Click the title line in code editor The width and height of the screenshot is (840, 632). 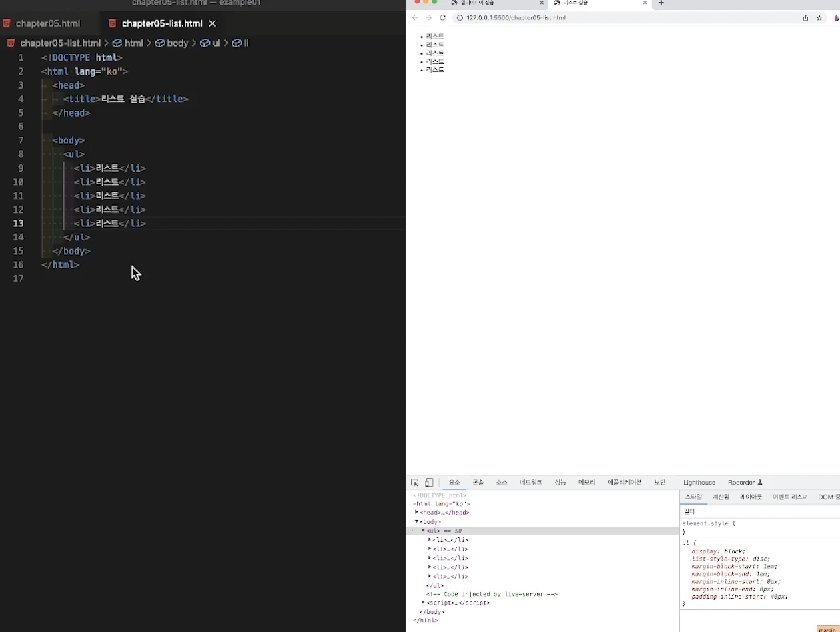pos(126,99)
